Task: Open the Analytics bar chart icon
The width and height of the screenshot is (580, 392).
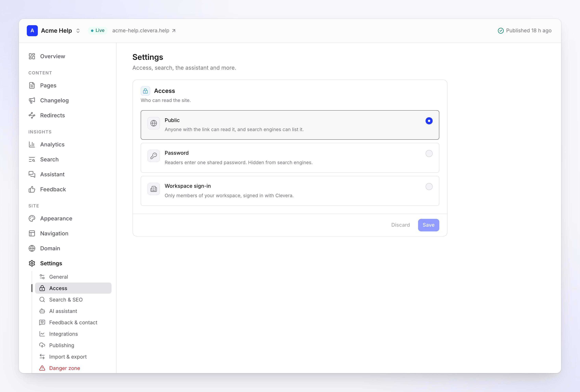Action: coord(32,145)
